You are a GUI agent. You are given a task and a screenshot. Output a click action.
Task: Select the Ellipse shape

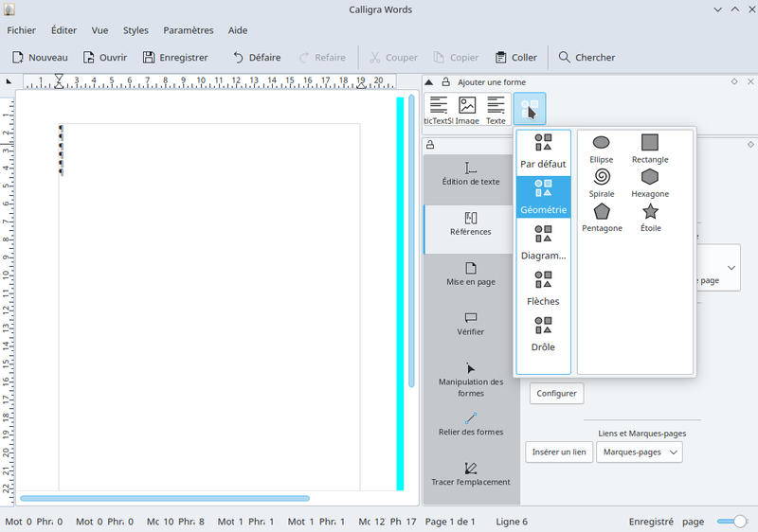602,148
